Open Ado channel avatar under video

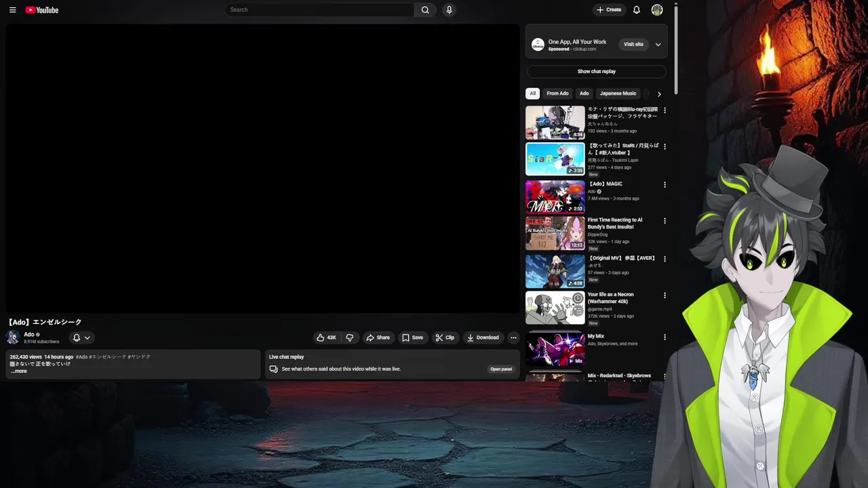[x=12, y=338]
